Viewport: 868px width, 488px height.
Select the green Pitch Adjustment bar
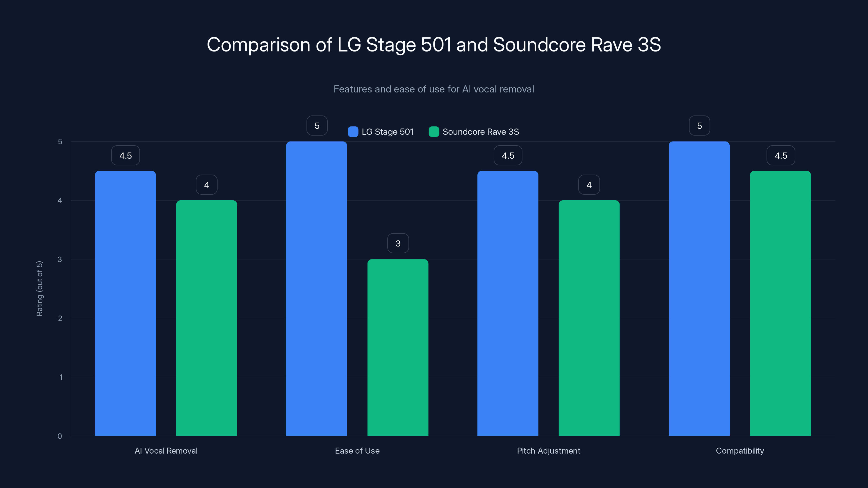(589, 320)
